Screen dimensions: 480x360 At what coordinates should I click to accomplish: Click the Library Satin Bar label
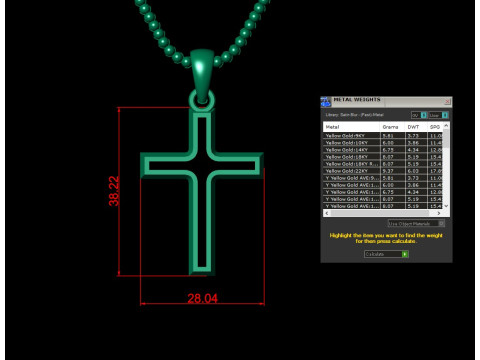pyautogui.click(x=355, y=115)
